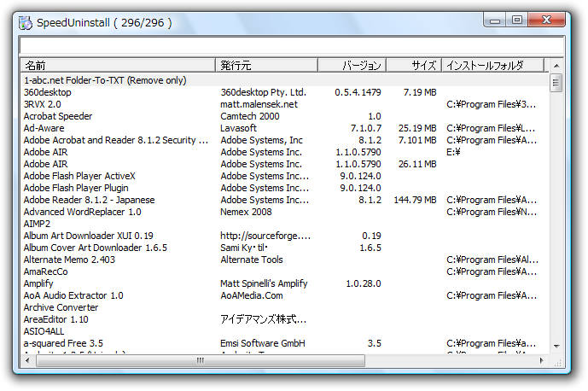Select the Ad-Aware entry
The height and width of the screenshot is (391, 588).
[44, 128]
